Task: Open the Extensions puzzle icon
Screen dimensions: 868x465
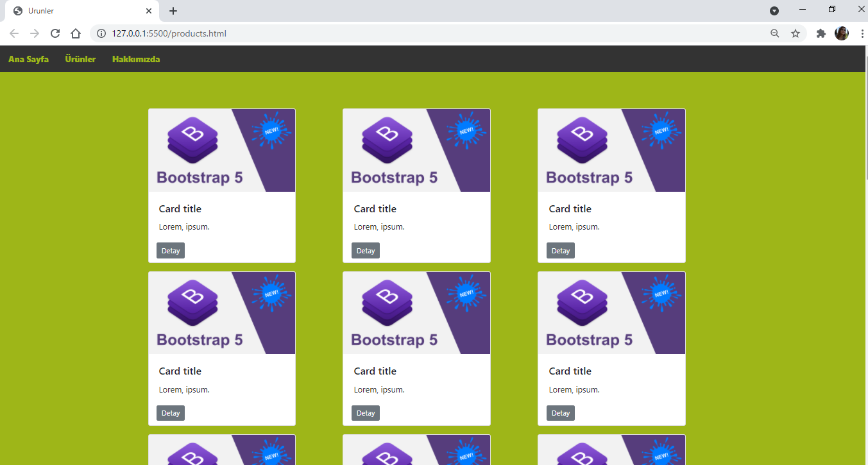Action: coord(821,33)
